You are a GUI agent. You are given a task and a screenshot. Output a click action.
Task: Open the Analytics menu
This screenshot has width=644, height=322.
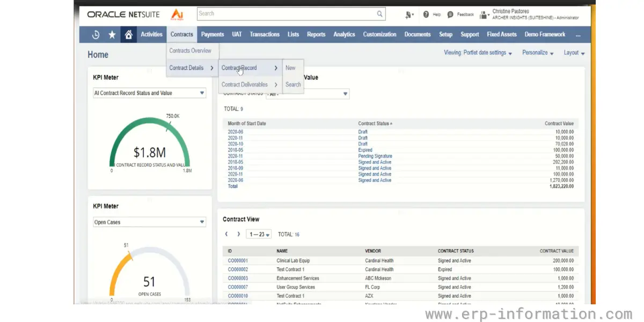click(344, 34)
